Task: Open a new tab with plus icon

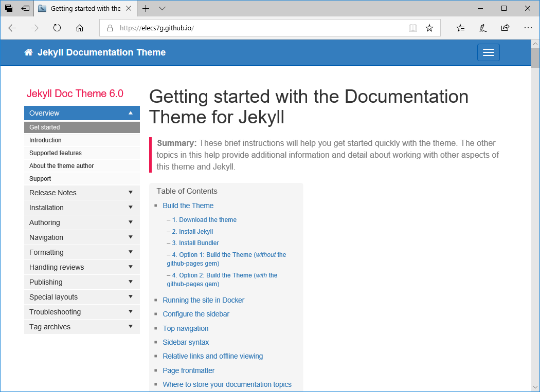Action: tap(146, 9)
